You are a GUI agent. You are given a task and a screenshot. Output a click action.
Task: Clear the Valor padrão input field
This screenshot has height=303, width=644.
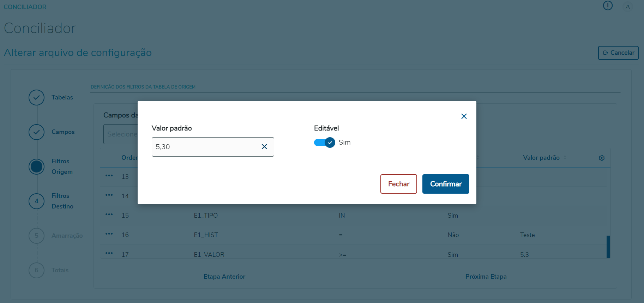pos(264,147)
